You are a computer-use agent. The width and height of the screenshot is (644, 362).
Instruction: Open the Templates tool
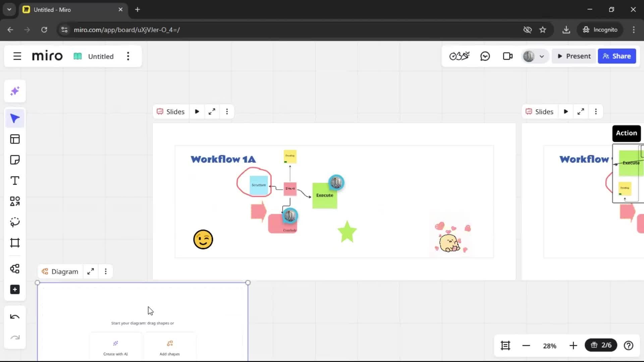15,139
